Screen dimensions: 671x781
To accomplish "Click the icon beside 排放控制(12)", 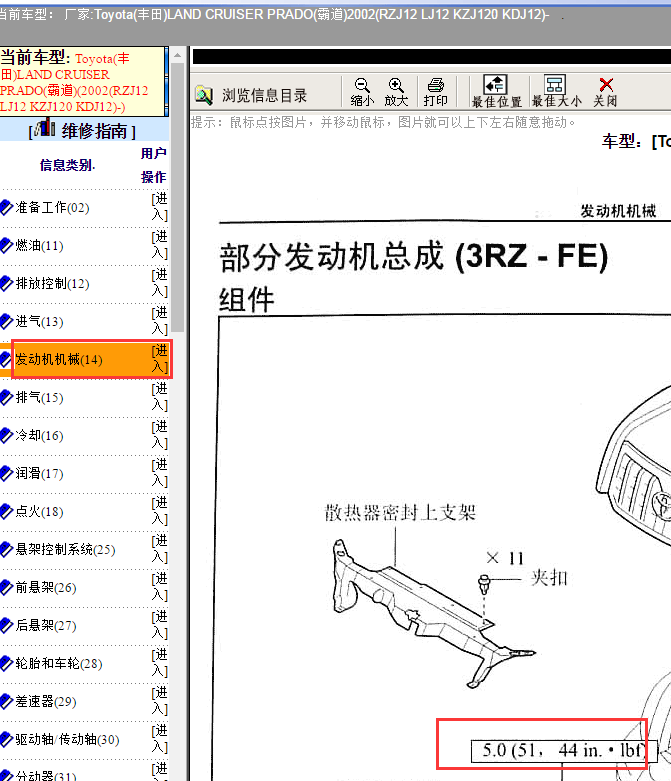I will click(x=6, y=283).
